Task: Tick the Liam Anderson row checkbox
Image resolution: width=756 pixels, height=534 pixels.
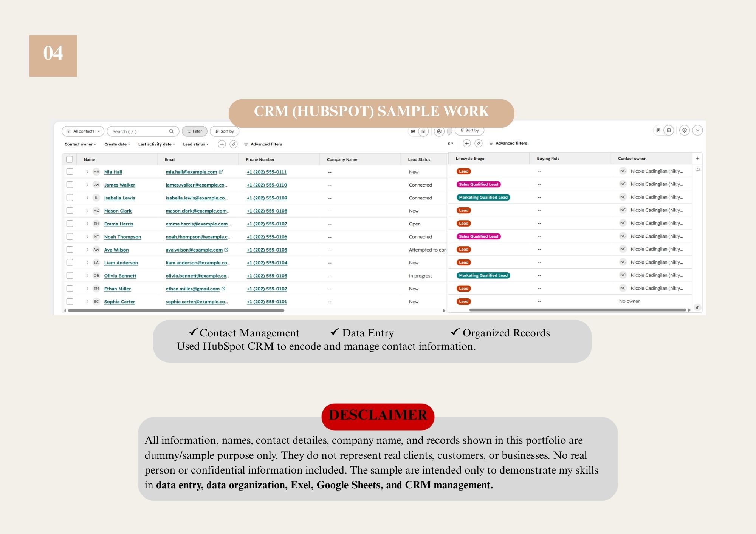Action: tap(70, 262)
